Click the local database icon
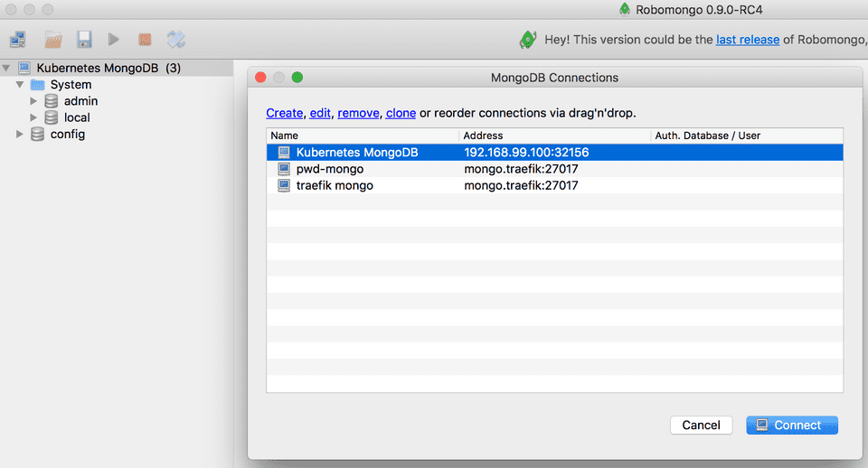Image resolution: width=868 pixels, height=468 pixels. 52,117
